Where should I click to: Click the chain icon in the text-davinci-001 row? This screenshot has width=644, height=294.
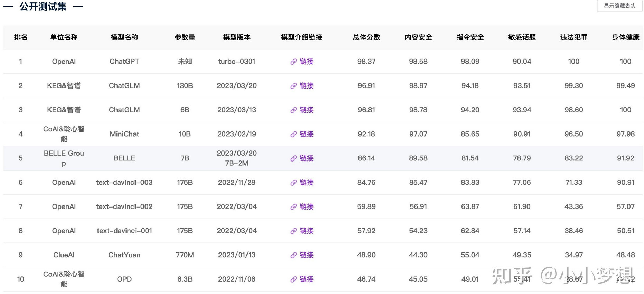pos(293,231)
